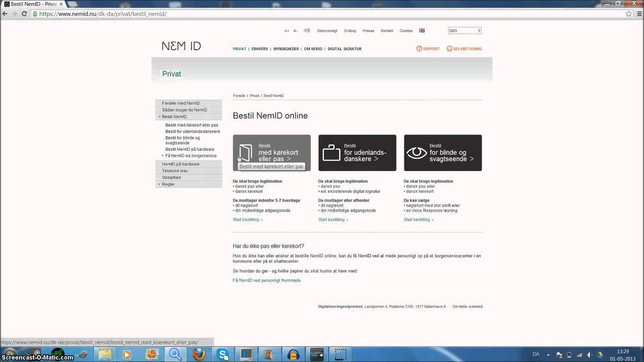The height and width of the screenshot is (362, 644).
Task: Go back in the browser
Action: [5, 14]
